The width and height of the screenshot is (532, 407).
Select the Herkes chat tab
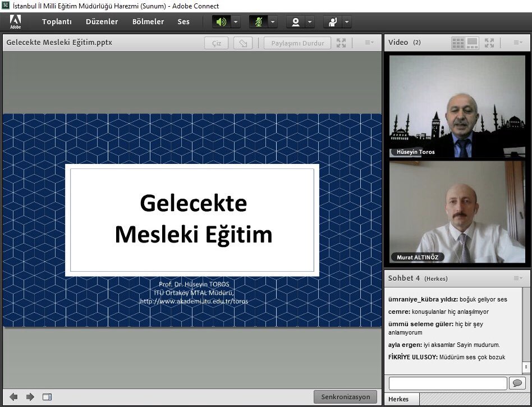402,399
